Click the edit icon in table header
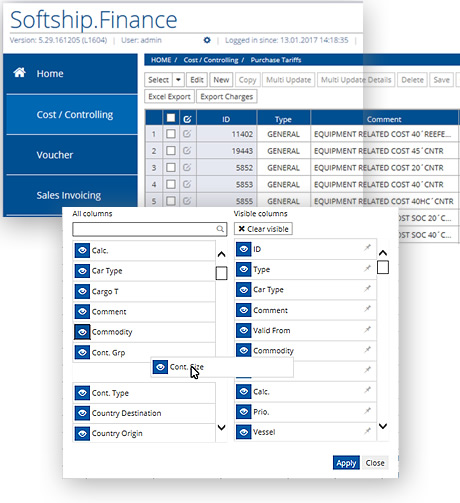The image size is (460, 503). (x=187, y=119)
